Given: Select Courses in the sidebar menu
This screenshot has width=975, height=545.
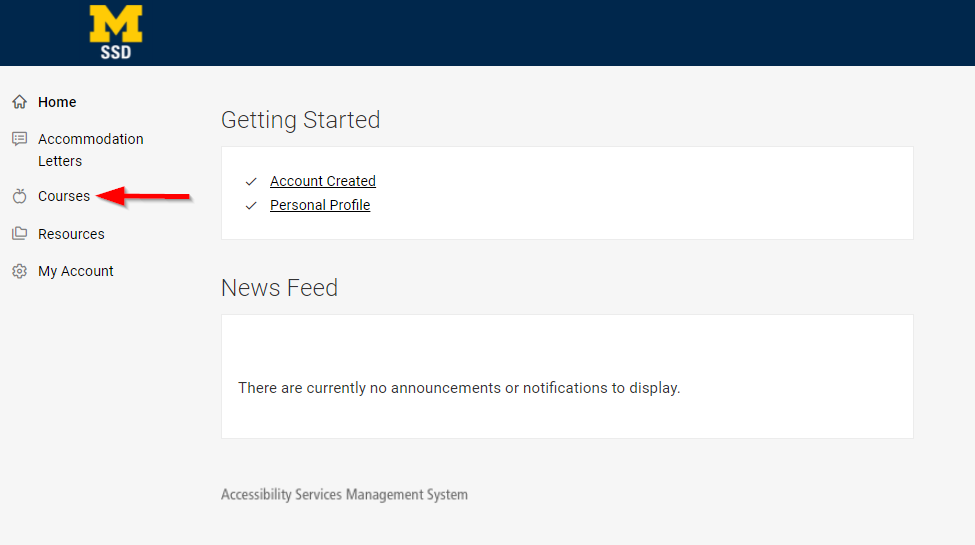Looking at the screenshot, I should (x=64, y=197).
